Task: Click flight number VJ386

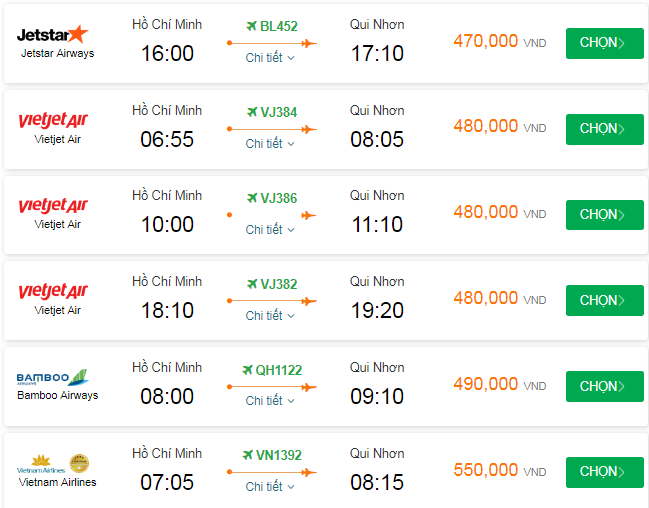Action: (x=279, y=198)
